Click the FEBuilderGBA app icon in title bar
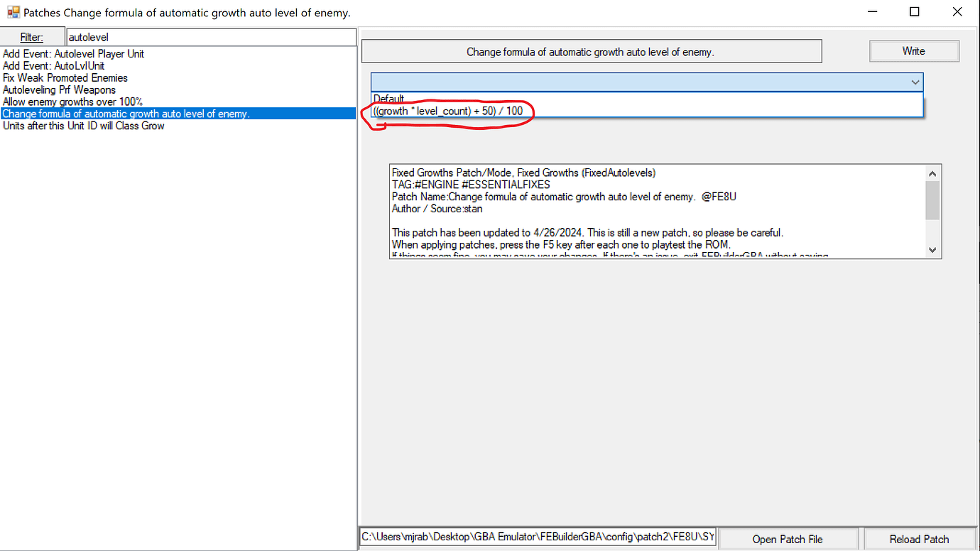 click(x=13, y=13)
